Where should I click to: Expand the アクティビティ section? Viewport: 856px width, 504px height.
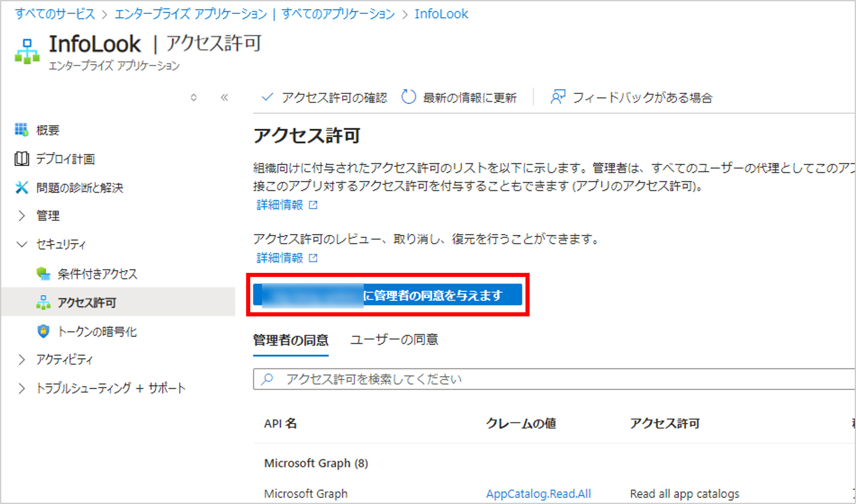[22, 360]
